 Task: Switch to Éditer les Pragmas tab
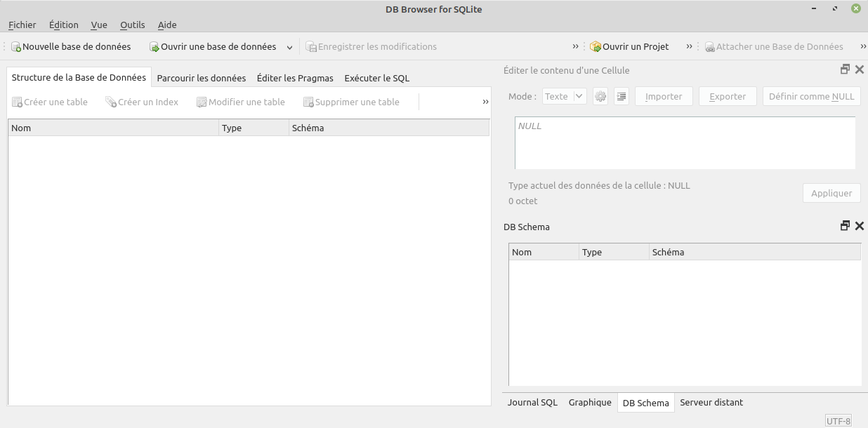pos(295,78)
